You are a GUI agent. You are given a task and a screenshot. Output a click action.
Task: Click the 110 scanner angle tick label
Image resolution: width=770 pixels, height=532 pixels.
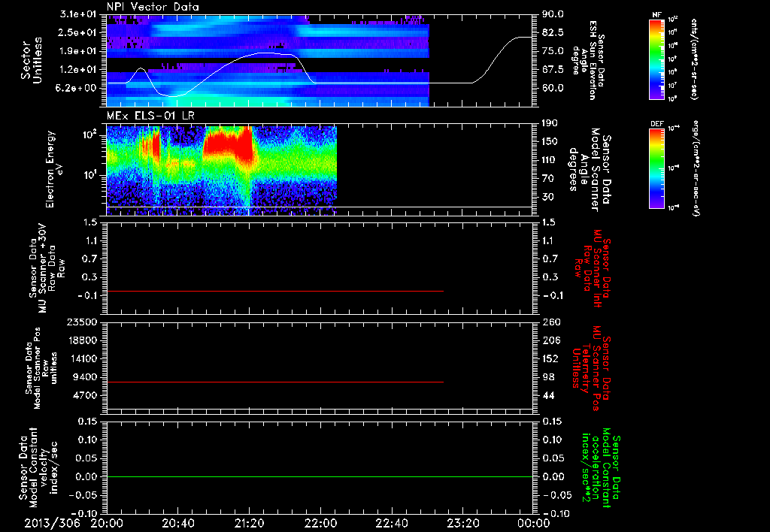pos(550,160)
